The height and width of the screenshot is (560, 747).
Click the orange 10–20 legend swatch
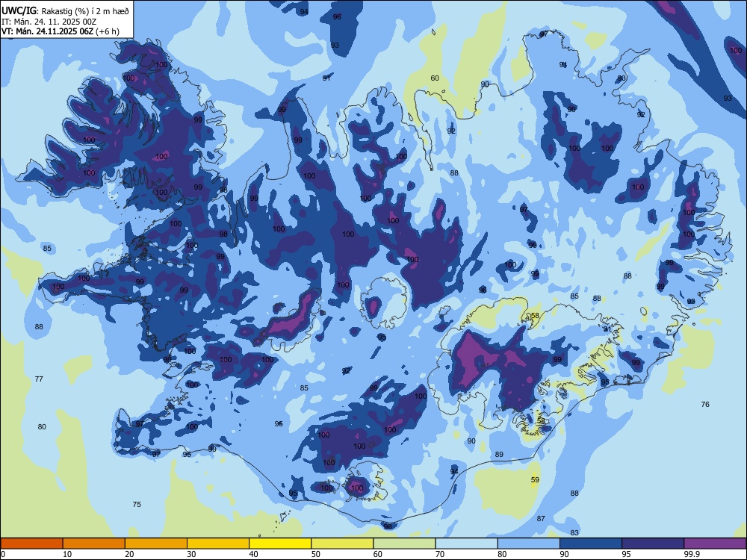(x=94, y=544)
